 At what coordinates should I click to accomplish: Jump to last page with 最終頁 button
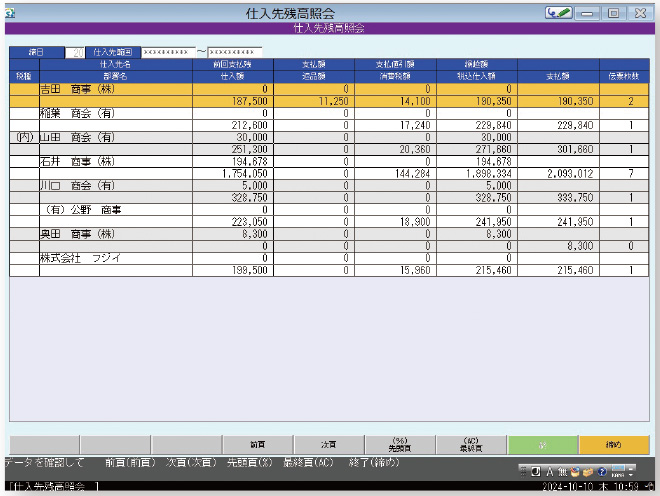(470, 444)
